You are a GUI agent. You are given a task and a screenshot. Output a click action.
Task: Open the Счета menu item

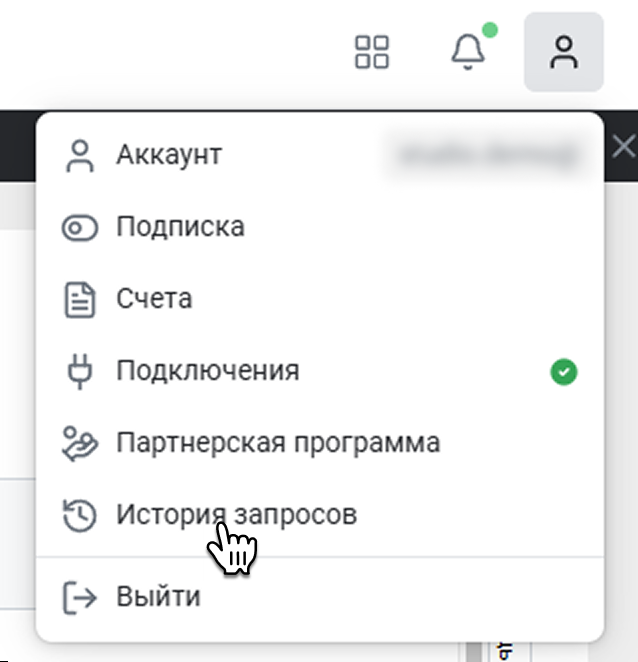154,299
